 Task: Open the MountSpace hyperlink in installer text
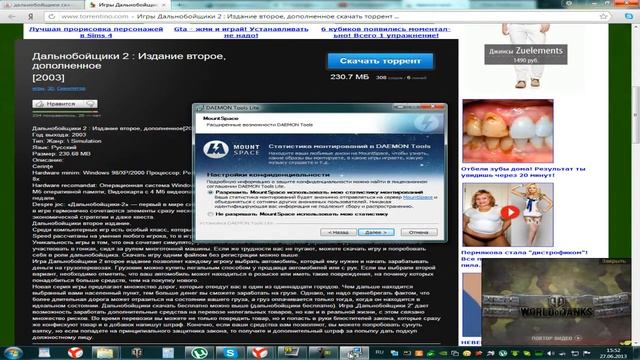point(418,197)
